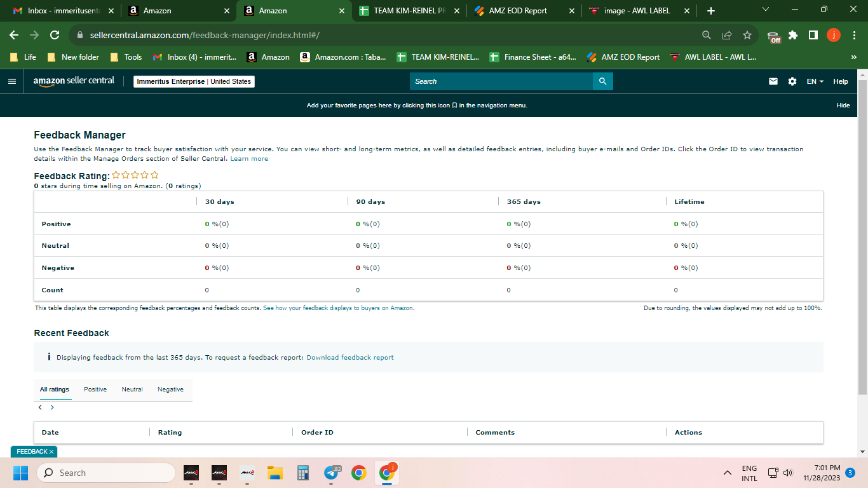Click the Amazon Seller Central logo
Screen dimensions: 868x488
(74, 81)
